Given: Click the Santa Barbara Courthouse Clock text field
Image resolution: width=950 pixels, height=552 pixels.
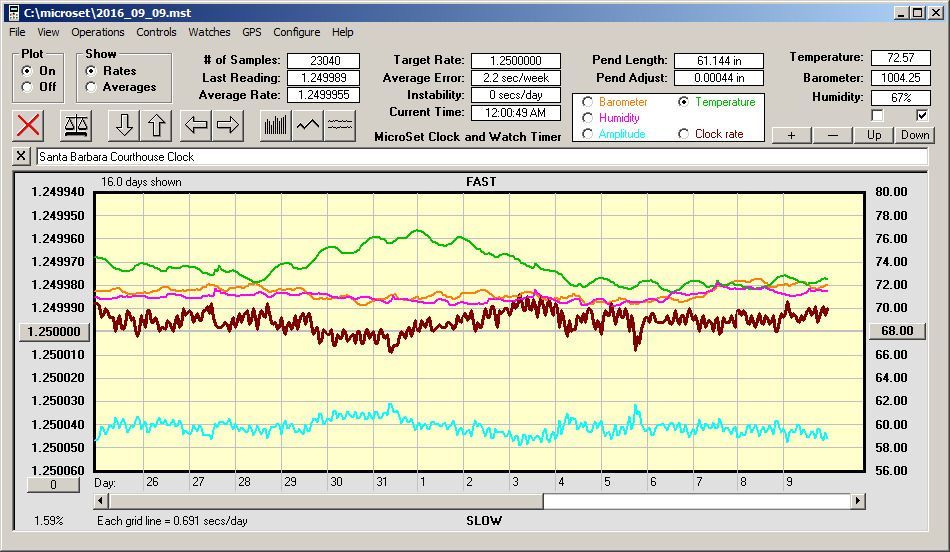Looking at the screenshot, I should [480, 157].
